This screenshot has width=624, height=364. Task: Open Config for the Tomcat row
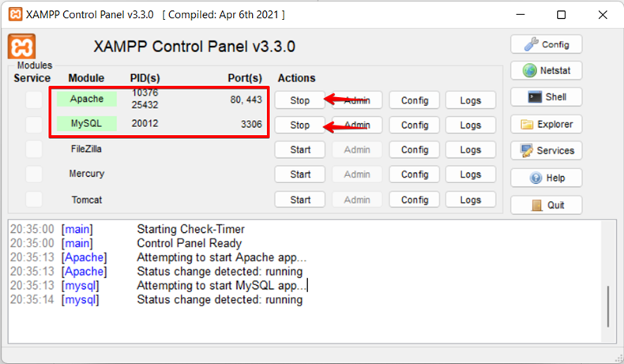pos(414,200)
